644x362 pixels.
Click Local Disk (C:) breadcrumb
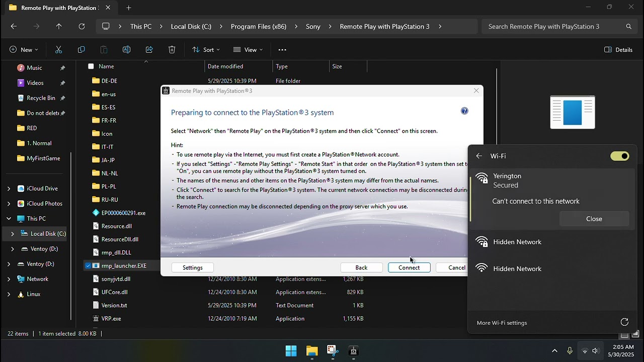(191, 26)
